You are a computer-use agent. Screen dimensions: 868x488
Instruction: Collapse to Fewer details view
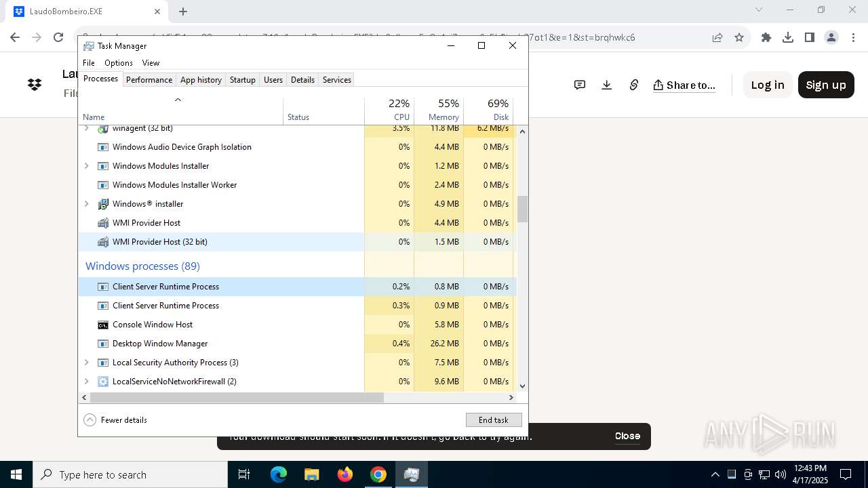coord(115,420)
